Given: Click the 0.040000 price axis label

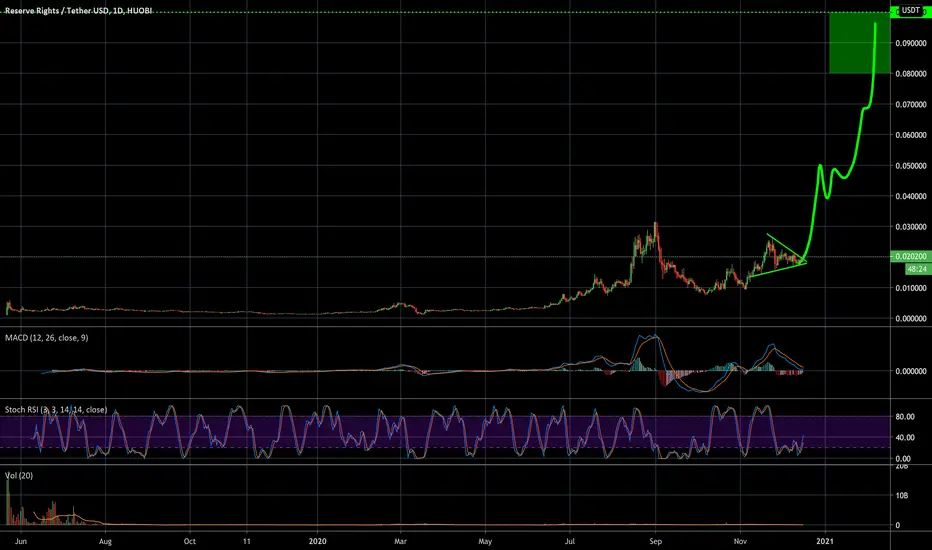Looking at the screenshot, I should (x=911, y=196).
